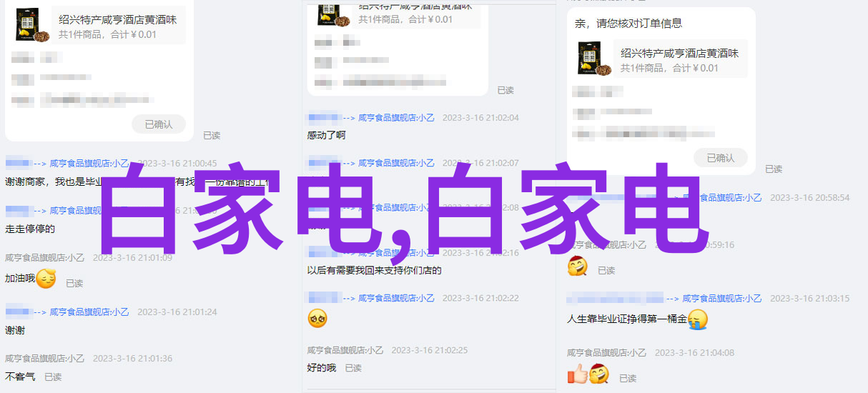Open 绍兴特产咸亨酒店黄酒味 product title in left card

pos(117,19)
